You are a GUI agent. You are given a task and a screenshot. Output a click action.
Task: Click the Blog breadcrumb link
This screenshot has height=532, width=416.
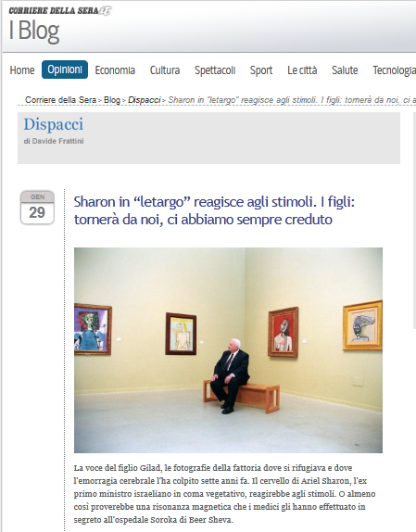112,100
